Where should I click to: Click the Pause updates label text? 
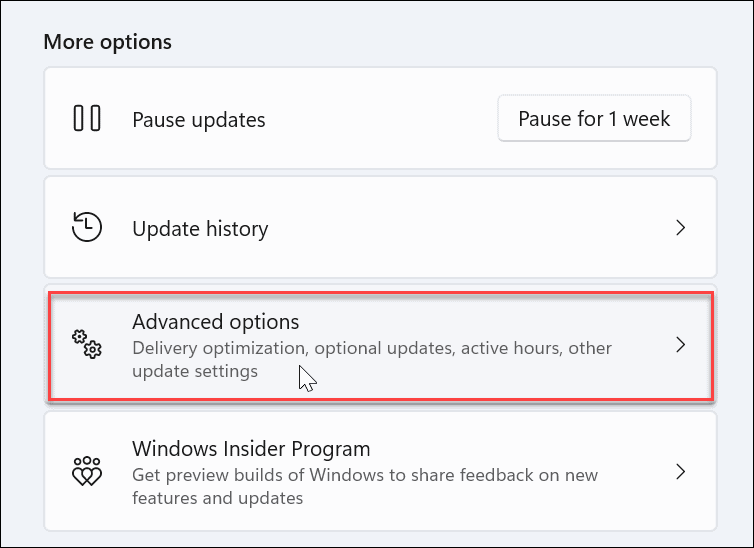point(199,120)
